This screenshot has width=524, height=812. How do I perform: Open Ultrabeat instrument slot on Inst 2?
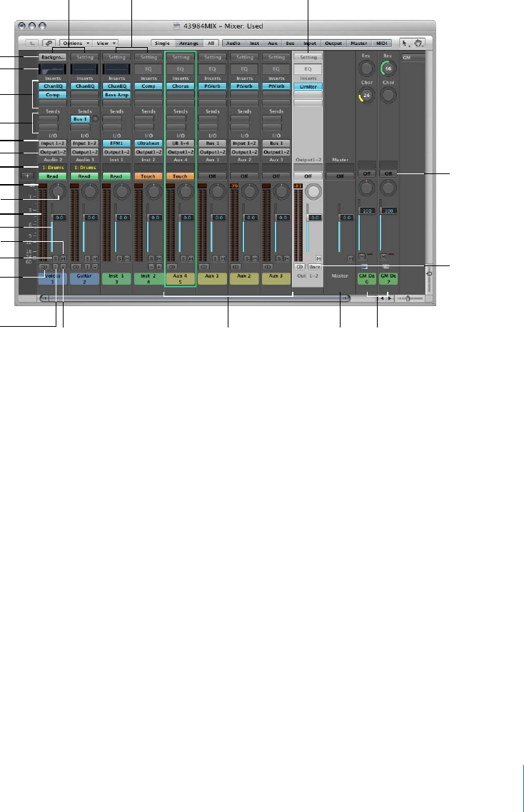(x=148, y=143)
